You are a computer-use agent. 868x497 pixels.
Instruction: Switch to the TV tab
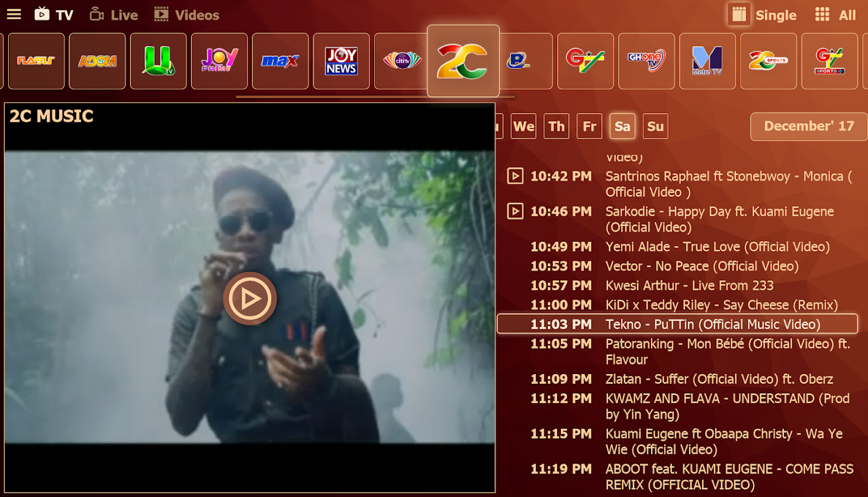pyautogui.click(x=53, y=14)
